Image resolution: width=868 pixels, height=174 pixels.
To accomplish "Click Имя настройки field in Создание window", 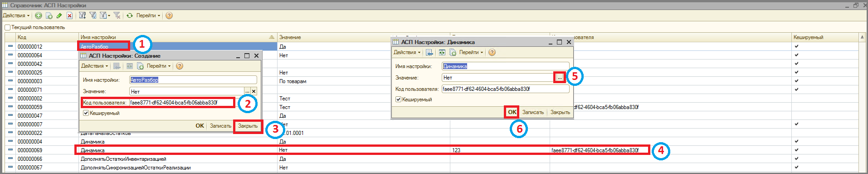I will point(193,80).
